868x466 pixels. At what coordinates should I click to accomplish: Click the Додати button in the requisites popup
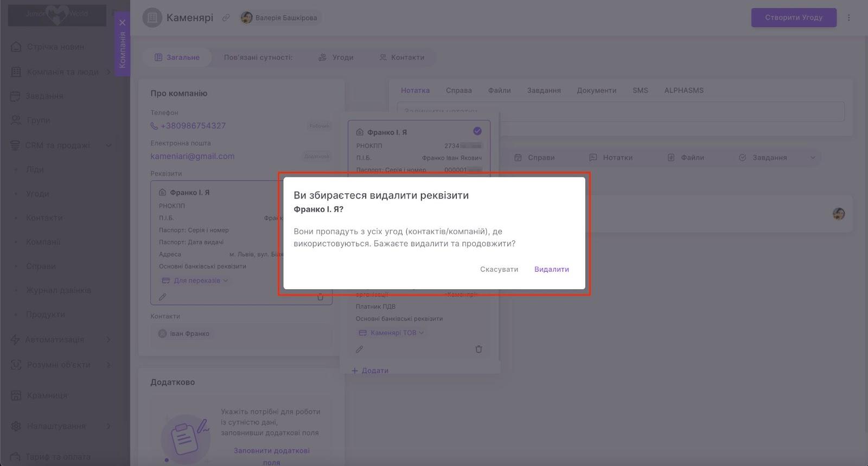pos(370,371)
